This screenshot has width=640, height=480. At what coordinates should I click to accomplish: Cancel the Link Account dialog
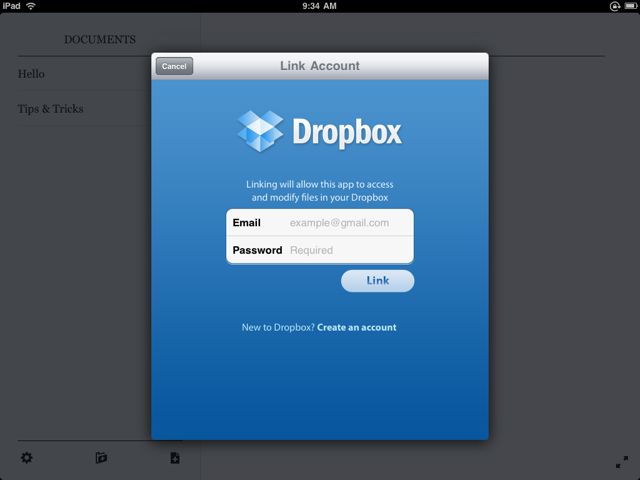pyautogui.click(x=174, y=66)
